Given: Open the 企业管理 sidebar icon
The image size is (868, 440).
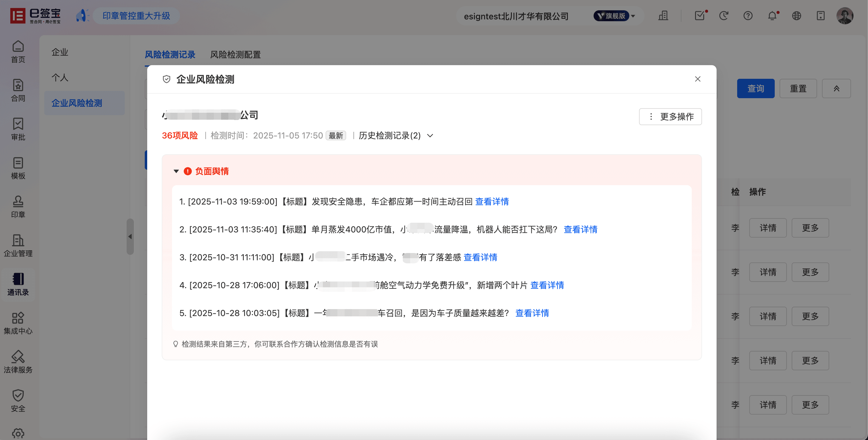Looking at the screenshot, I should (18, 245).
